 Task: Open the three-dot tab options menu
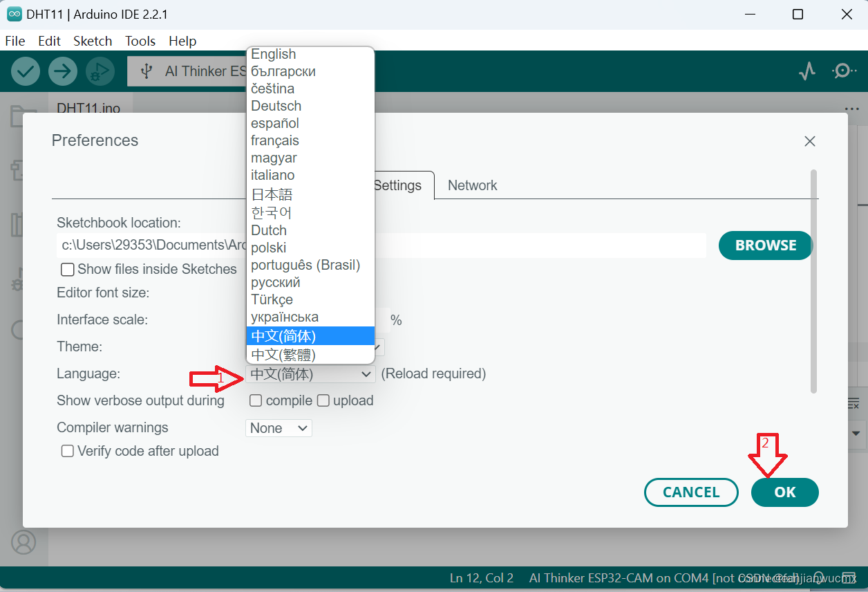pyautogui.click(x=851, y=109)
